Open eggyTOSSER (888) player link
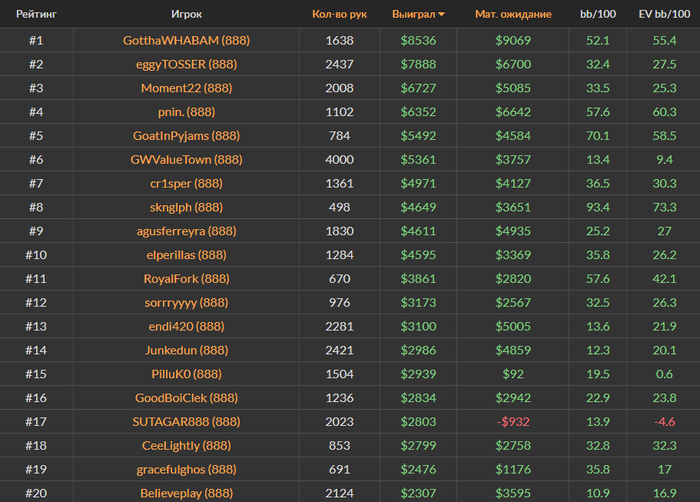Image resolution: width=700 pixels, height=502 pixels. [186, 64]
